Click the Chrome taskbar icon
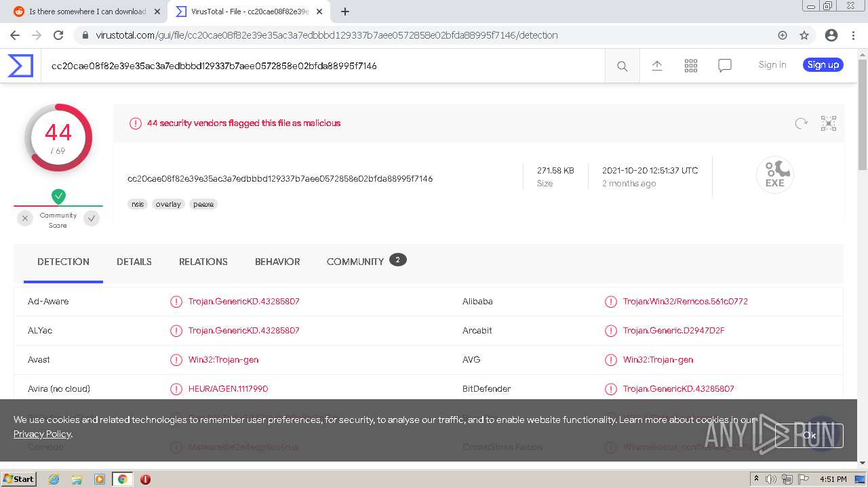The image size is (868, 488). point(123,479)
